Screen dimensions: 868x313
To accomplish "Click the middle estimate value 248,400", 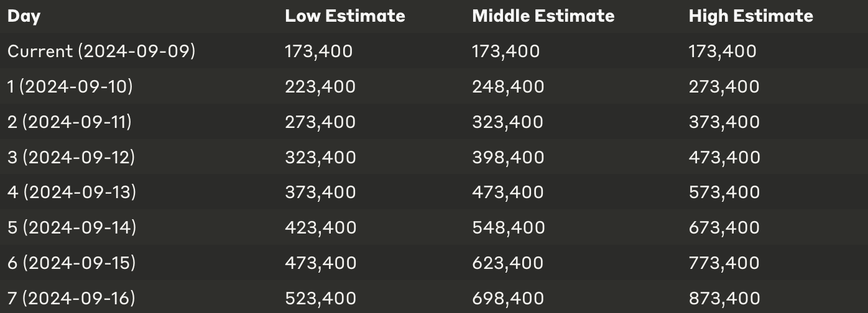I will tap(509, 86).
